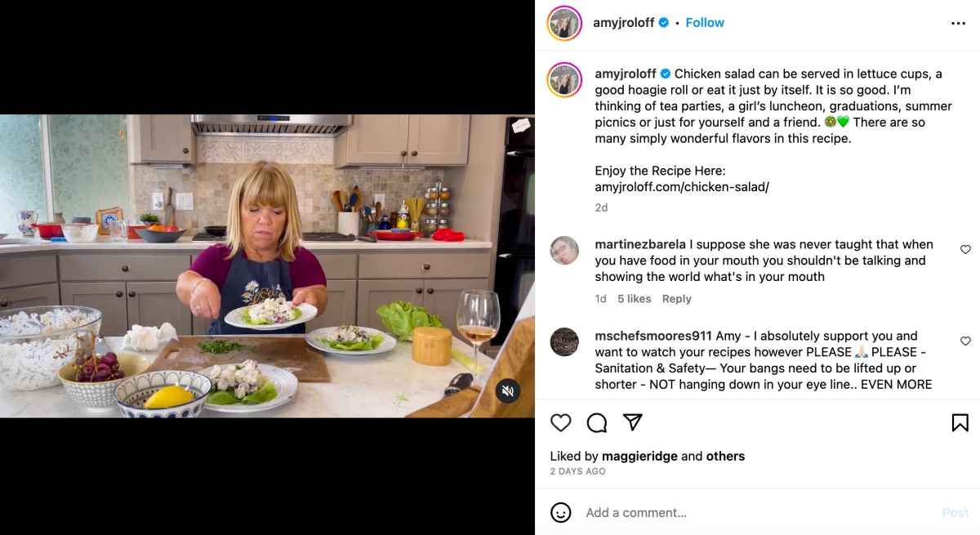Unmute the video audio
This screenshot has width=980, height=535.
coord(508,390)
